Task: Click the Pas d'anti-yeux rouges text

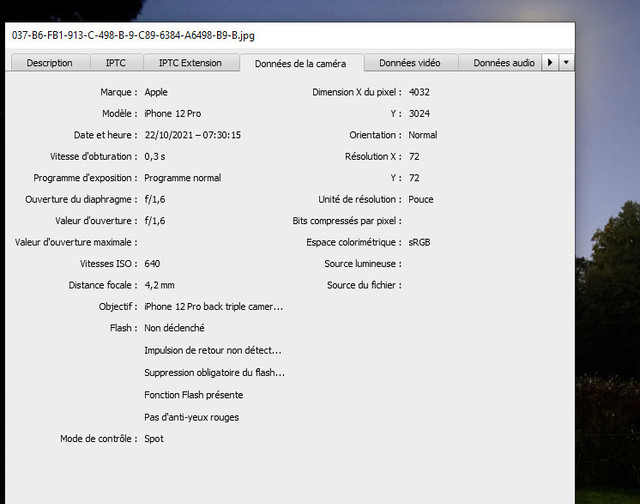Action: click(x=191, y=417)
